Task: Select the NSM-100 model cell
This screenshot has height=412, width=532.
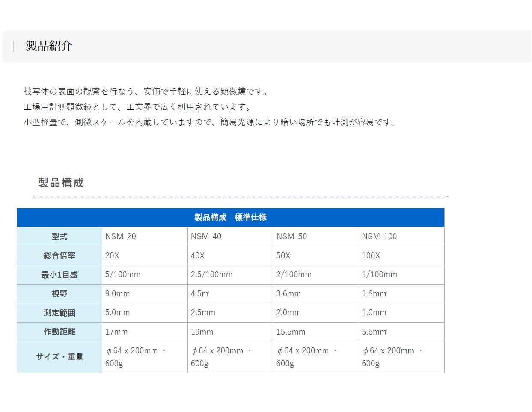Action: pos(401,237)
